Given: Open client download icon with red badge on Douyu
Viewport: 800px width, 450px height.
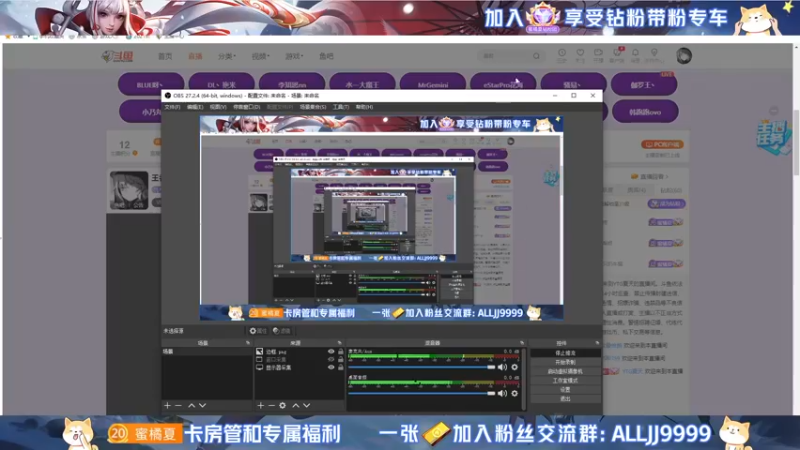Looking at the screenshot, I should [617, 55].
